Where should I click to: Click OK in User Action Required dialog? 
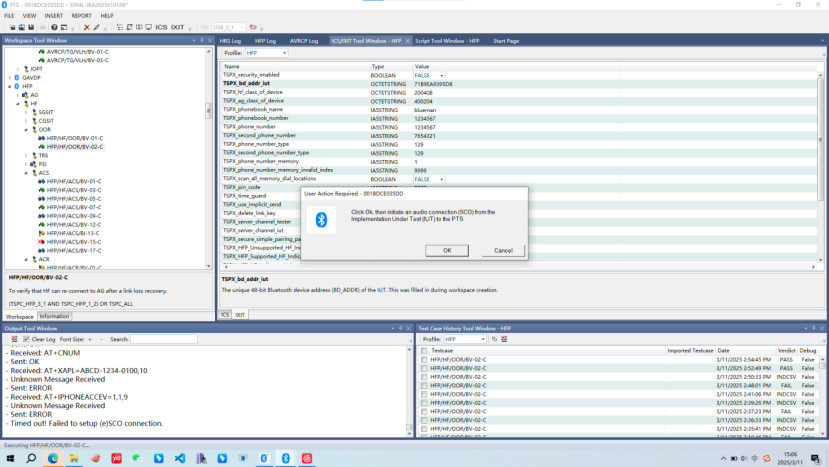coord(447,251)
